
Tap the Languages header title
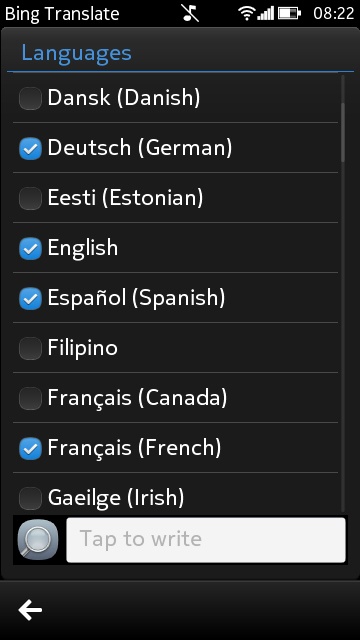[76, 53]
